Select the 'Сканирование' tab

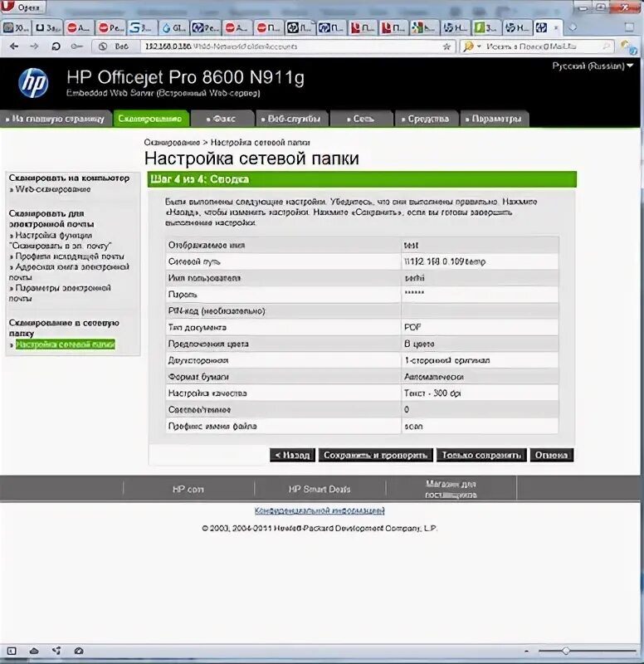click(150, 119)
